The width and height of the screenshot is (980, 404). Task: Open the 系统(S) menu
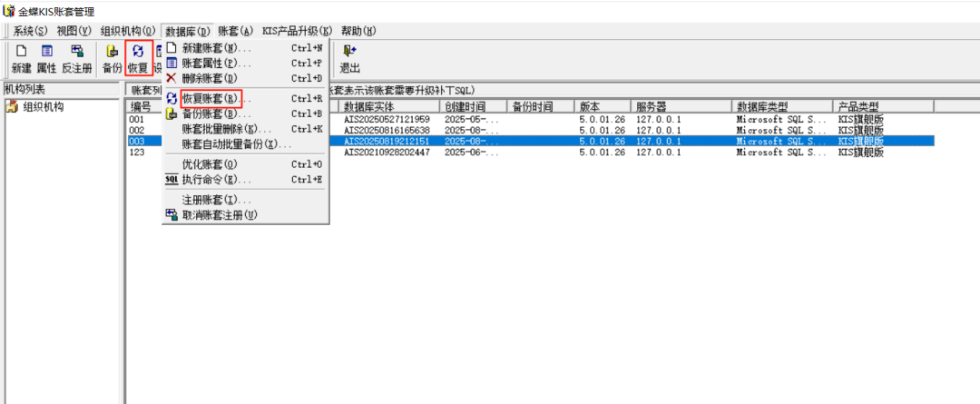click(31, 31)
